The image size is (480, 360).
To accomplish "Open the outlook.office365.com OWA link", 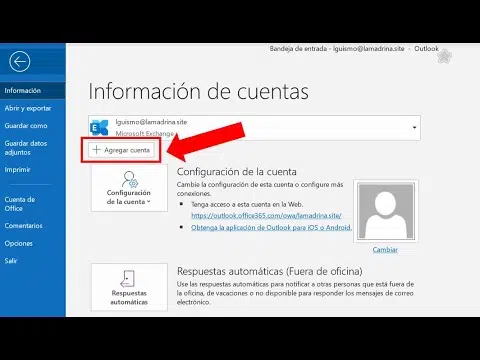I will (266, 216).
